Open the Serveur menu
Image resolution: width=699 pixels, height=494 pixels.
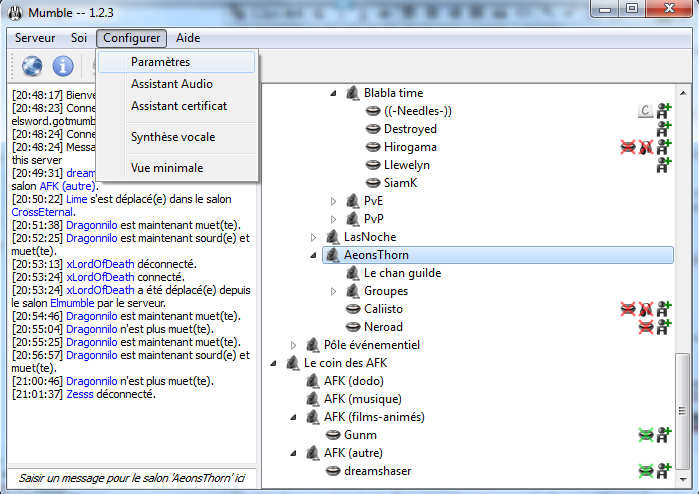[35, 38]
